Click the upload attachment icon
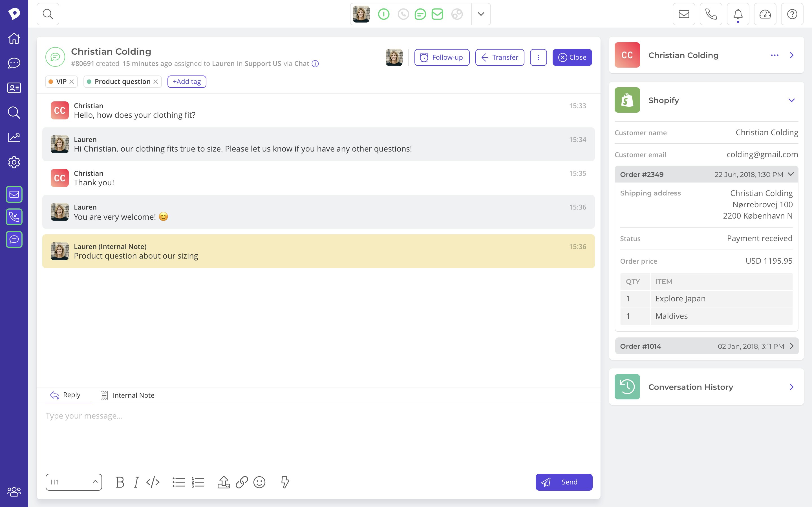Screen dimensions: 812x507 tap(224, 482)
